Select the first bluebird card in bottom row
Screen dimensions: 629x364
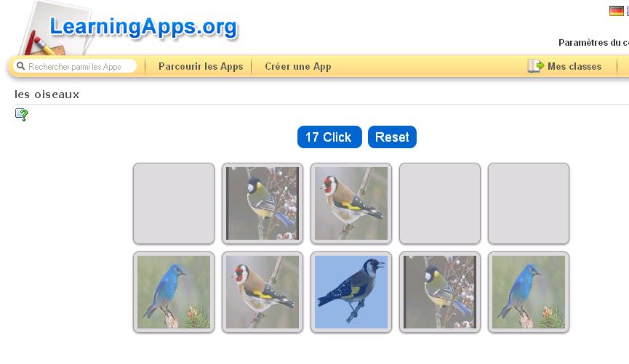(174, 292)
